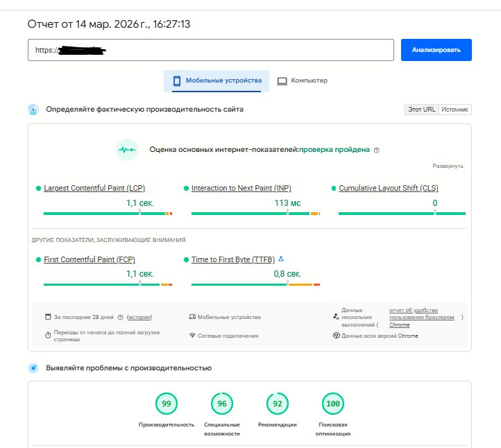The image size is (501, 448).
Task: Click the stopwatch icon for full load periods
Action: [x=48, y=335]
